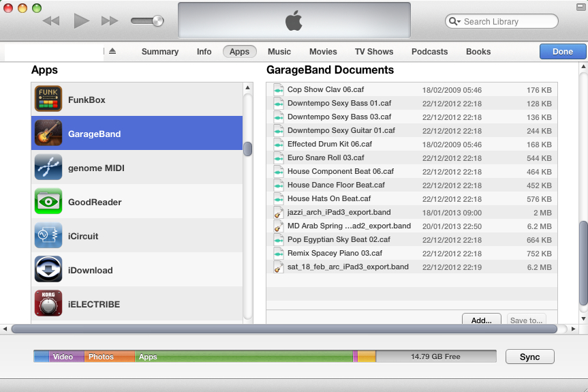Click the toggle window size button top-right
The height and width of the screenshot is (392, 588).
tap(581, 7)
